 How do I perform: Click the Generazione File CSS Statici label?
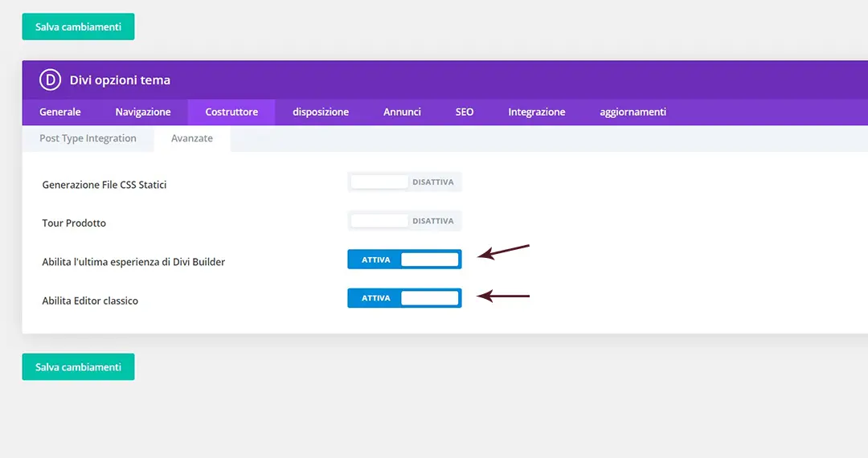point(104,185)
